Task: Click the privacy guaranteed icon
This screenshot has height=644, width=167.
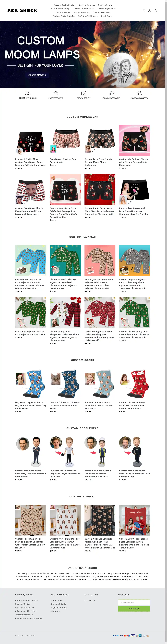Action: tap(139, 93)
